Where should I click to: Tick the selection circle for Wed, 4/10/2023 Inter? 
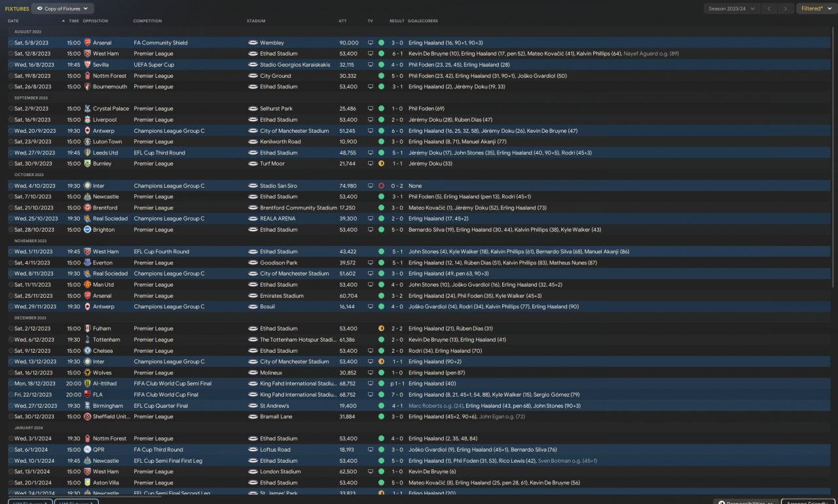[x=10, y=186]
